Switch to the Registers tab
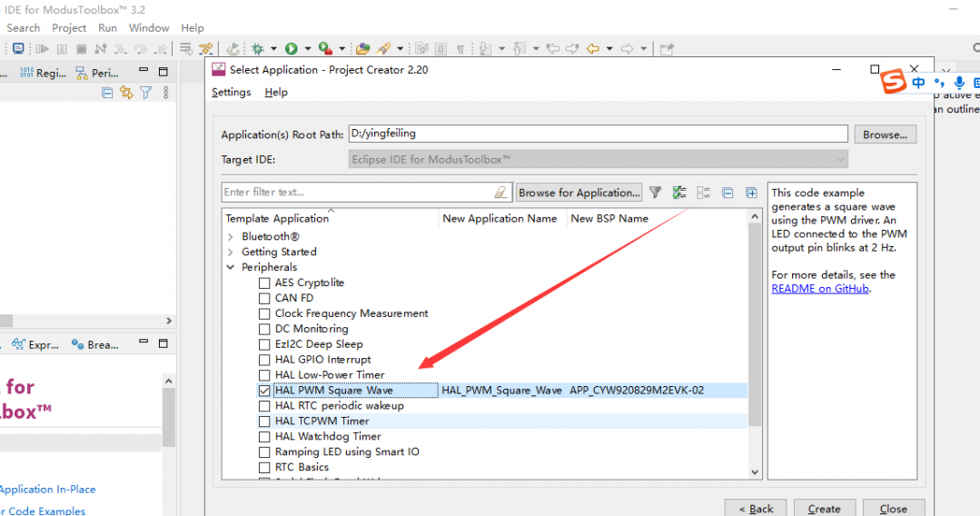The height and width of the screenshot is (516, 980). coord(43,74)
